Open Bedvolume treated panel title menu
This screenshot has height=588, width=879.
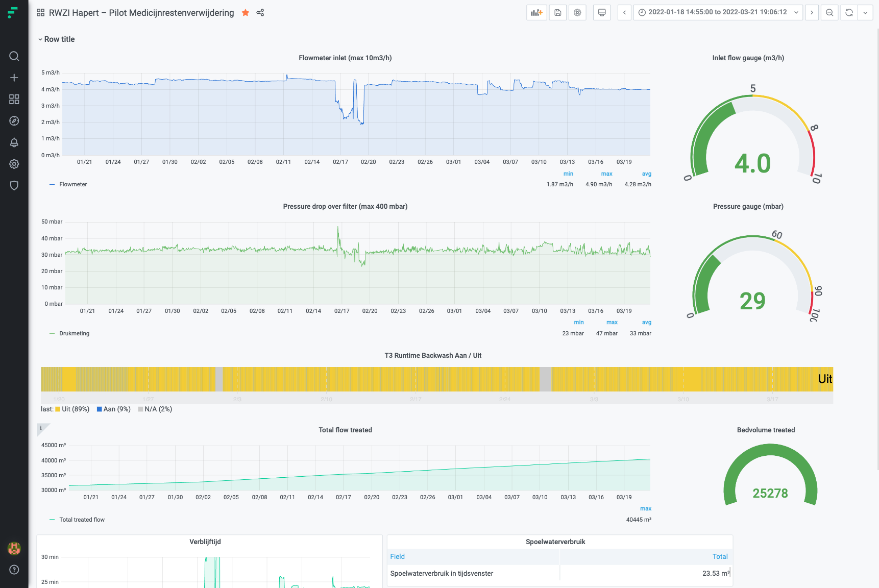[766, 430]
